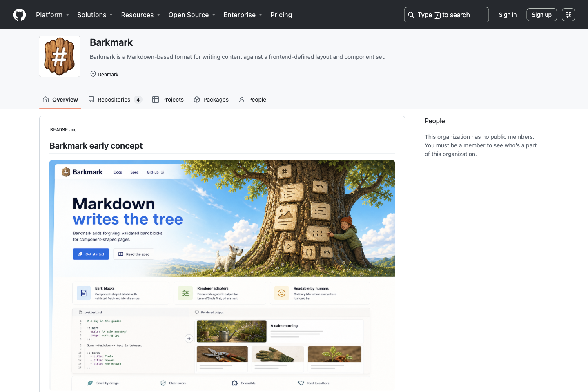This screenshot has height=392, width=588.
Task: Open the Enterprise dropdown menu
Action: click(x=243, y=15)
